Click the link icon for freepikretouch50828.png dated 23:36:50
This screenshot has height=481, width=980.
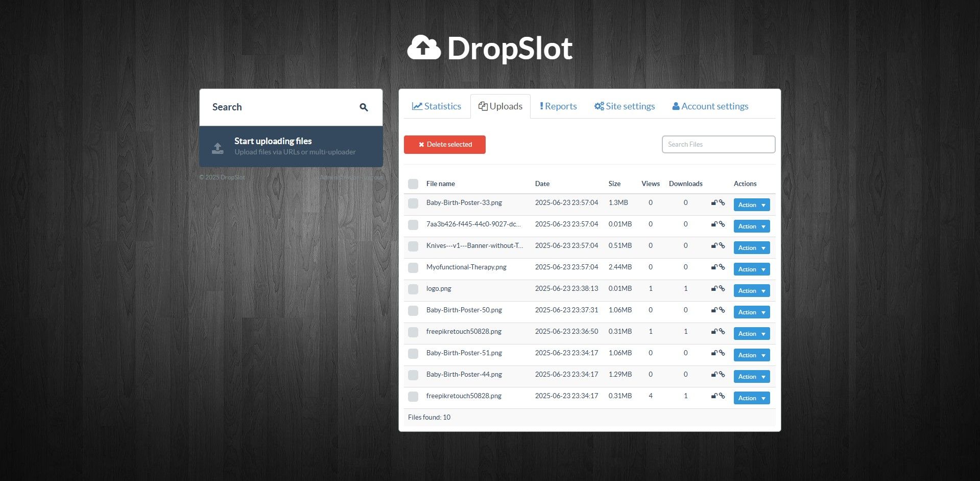(722, 332)
